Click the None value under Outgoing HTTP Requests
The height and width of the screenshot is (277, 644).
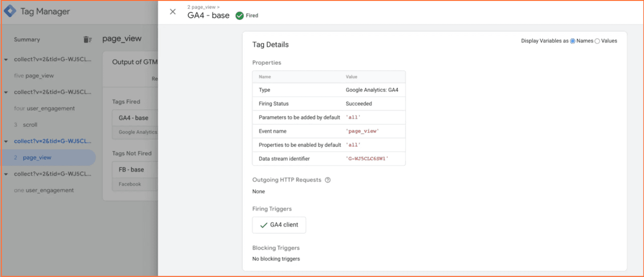258,192
